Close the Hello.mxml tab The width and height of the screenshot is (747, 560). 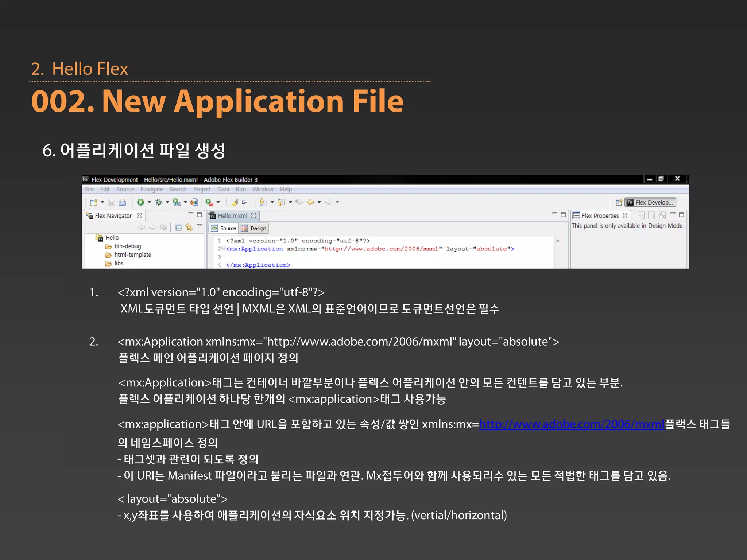tap(253, 215)
